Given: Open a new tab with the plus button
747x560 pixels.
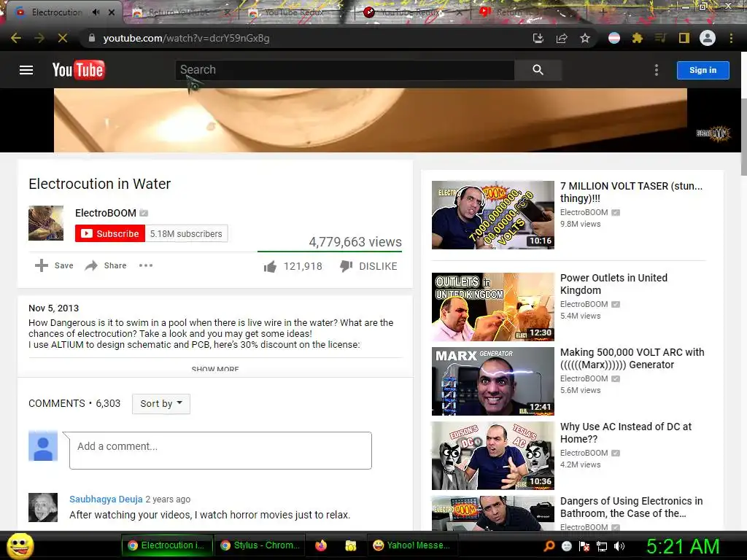Looking at the screenshot, I should click(603, 12).
